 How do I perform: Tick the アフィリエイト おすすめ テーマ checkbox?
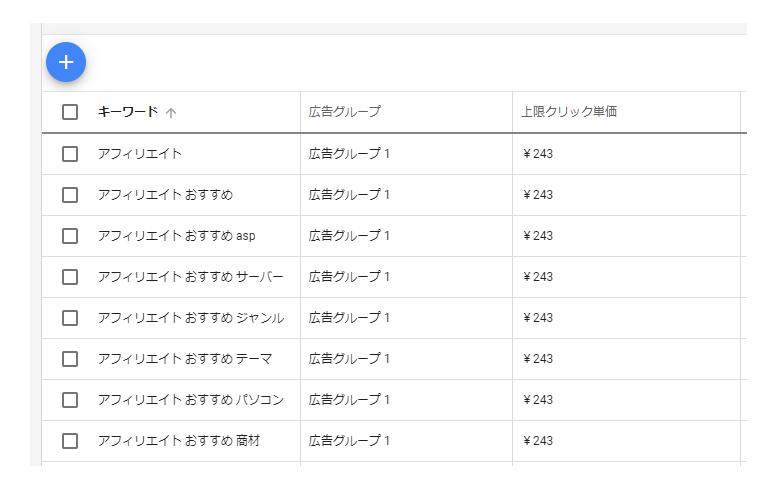(x=70, y=359)
